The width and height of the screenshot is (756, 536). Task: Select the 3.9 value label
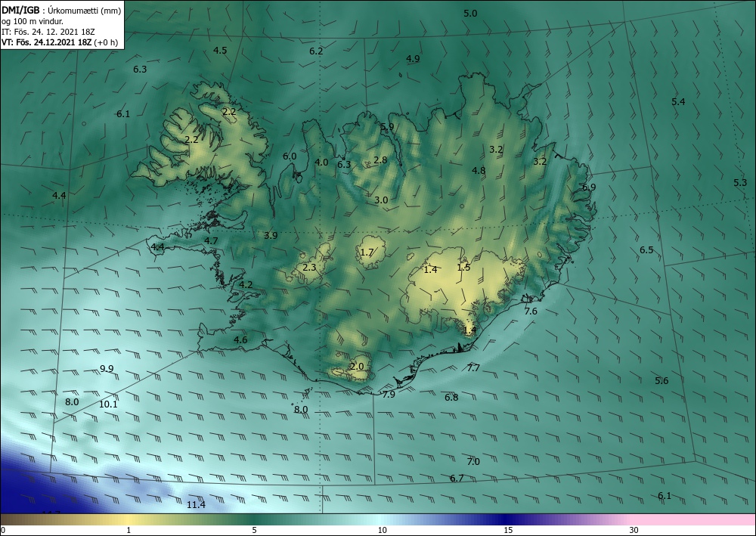pyautogui.click(x=271, y=236)
